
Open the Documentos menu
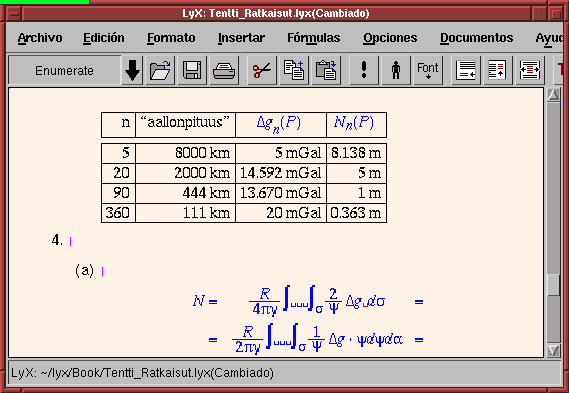(x=476, y=38)
